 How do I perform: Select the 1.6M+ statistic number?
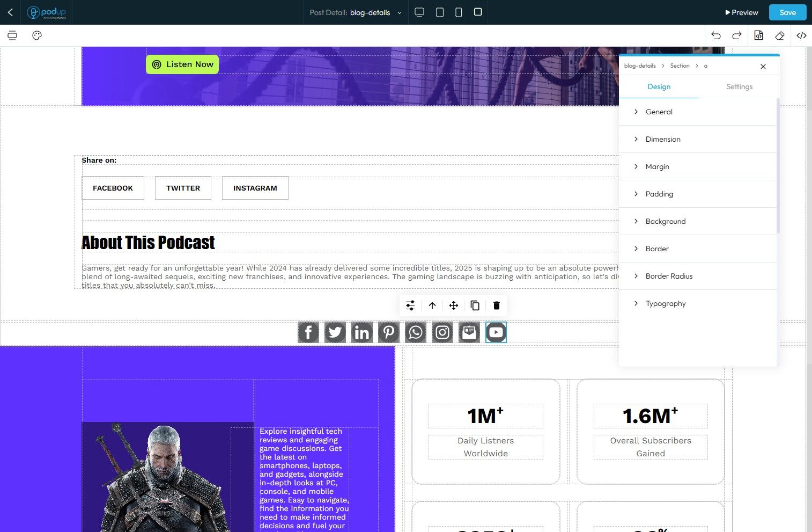651,416
